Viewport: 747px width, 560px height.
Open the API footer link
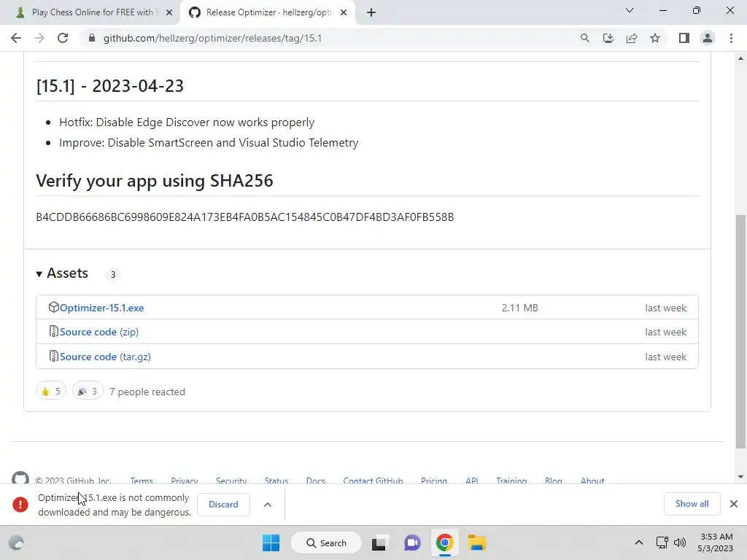pos(472,481)
